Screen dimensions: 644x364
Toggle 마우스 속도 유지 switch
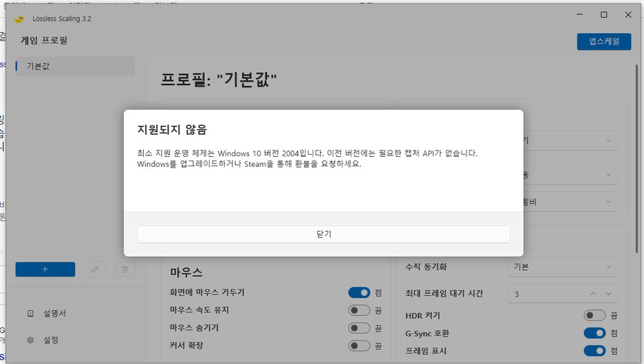pos(359,310)
